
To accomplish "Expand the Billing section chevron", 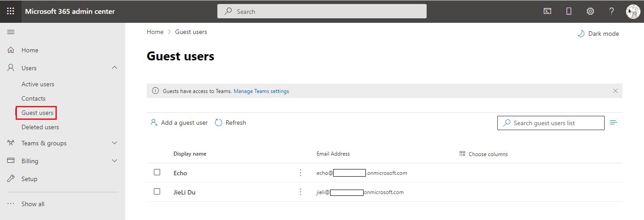I will pyautogui.click(x=114, y=161).
